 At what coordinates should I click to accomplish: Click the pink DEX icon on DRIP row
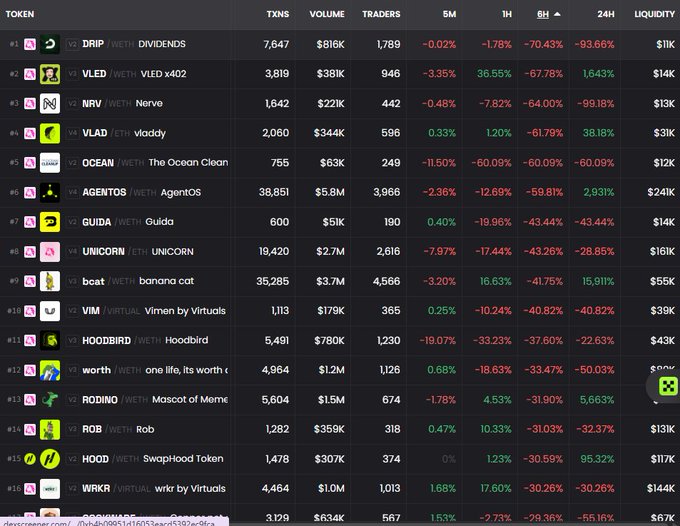(x=29, y=44)
